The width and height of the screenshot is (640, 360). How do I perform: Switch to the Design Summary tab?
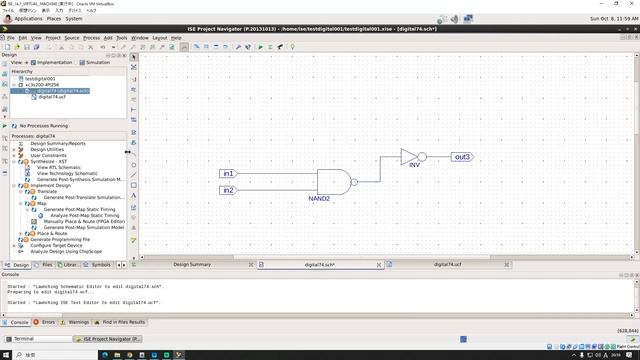click(x=192, y=264)
